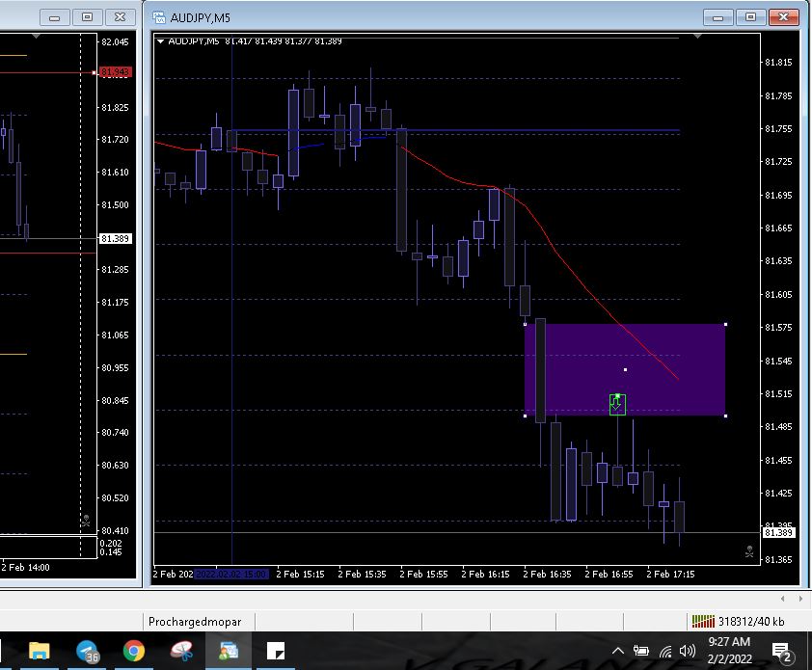Click the chart shift triangle marker at top
The image size is (812, 670).
pos(697,37)
